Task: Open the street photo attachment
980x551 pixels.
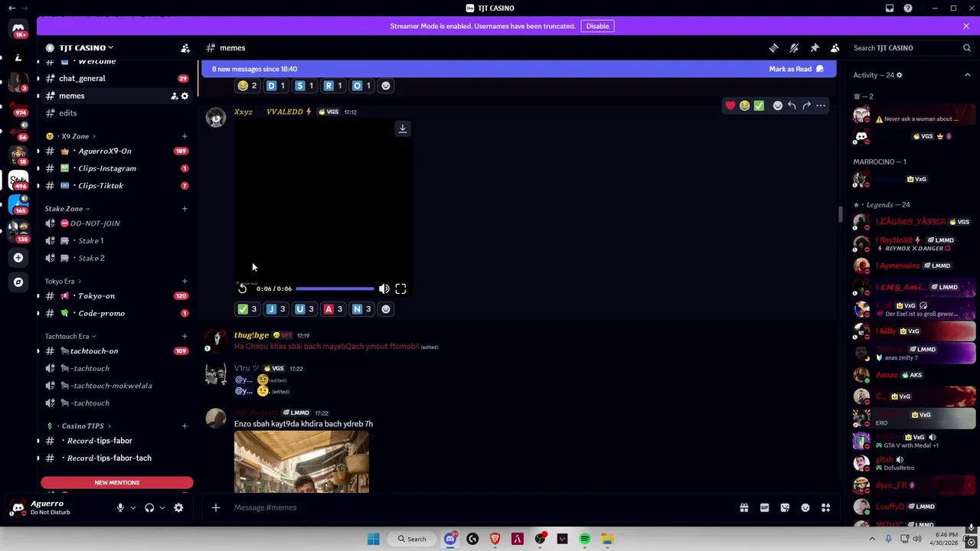Action: pyautogui.click(x=302, y=461)
